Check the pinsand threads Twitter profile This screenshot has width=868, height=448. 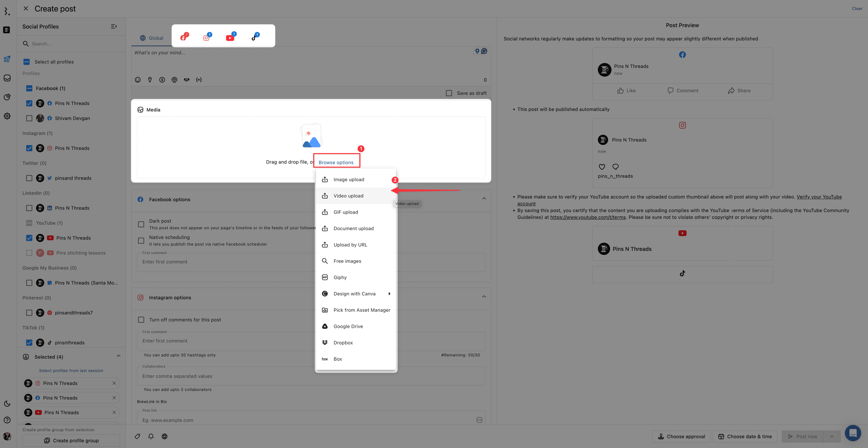(29, 178)
